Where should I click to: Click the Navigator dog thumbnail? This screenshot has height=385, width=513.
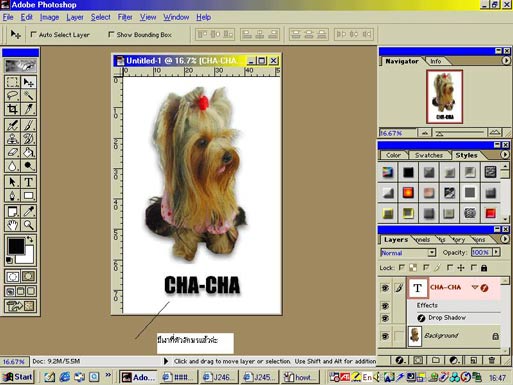[x=445, y=96]
